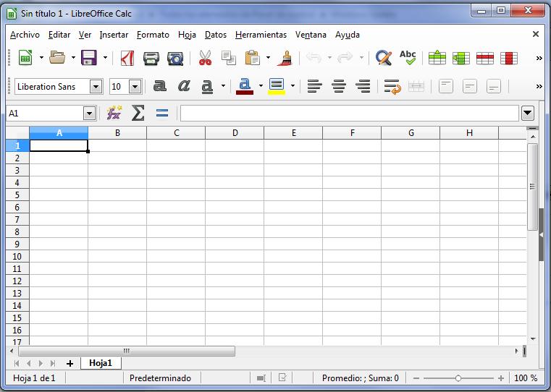Image resolution: width=551 pixels, height=392 pixels.
Task: Zoom in with the plus button
Action: click(501, 378)
